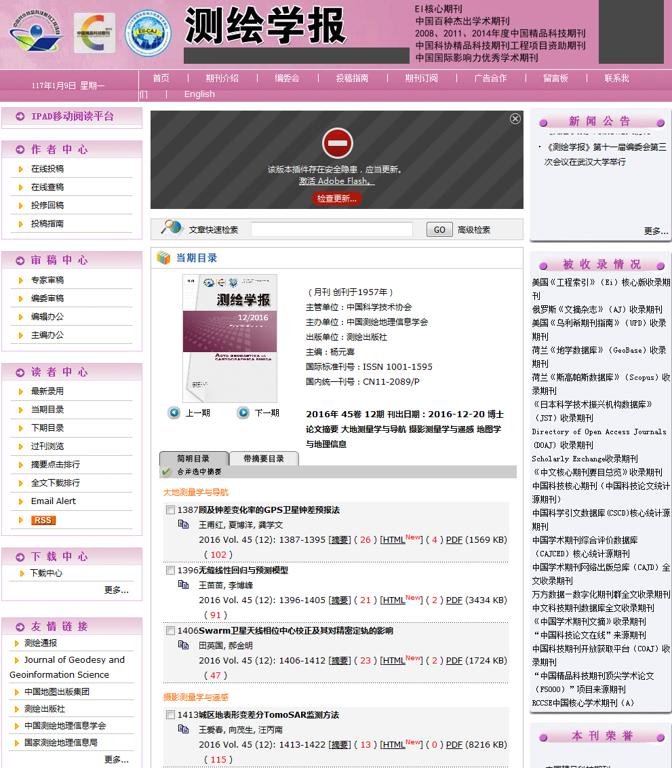Viewport: 672px width, 768px height.
Task: Click the 下一期 next issue arrow icon
Action: 243,412
